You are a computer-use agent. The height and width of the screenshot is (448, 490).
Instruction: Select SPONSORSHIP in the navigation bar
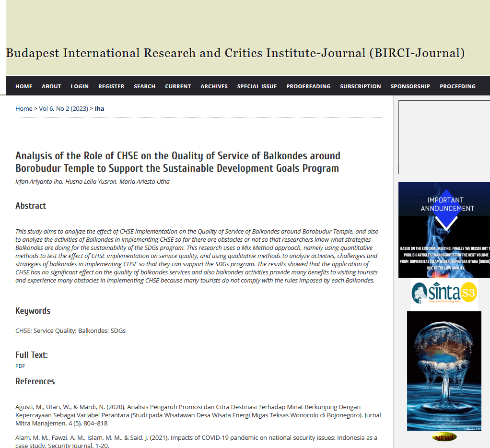coord(410,86)
